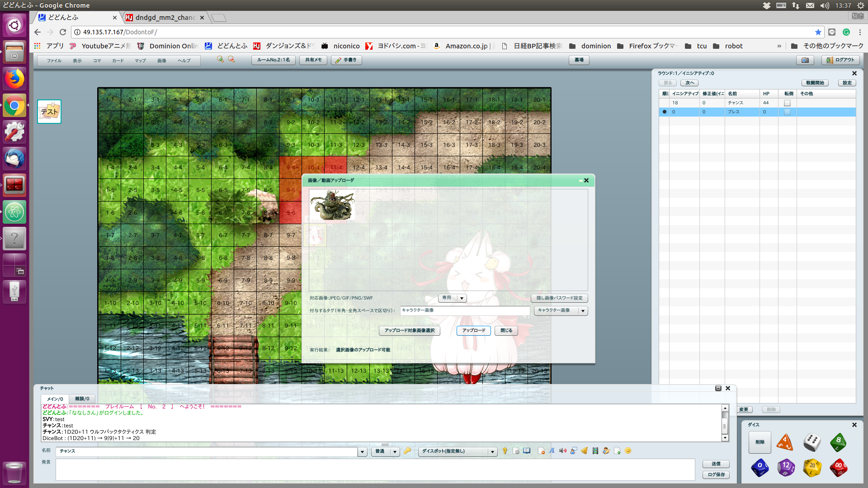Open Firefox from the Ubuntu dock

click(x=14, y=79)
